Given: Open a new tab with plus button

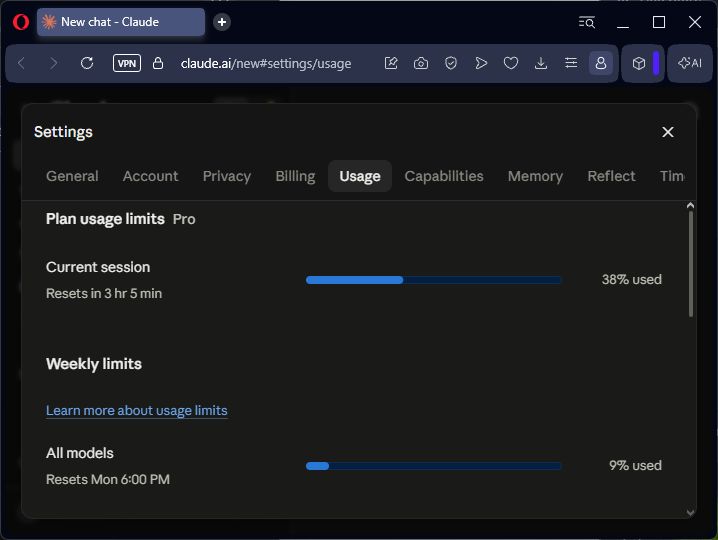Looking at the screenshot, I should 222,22.
